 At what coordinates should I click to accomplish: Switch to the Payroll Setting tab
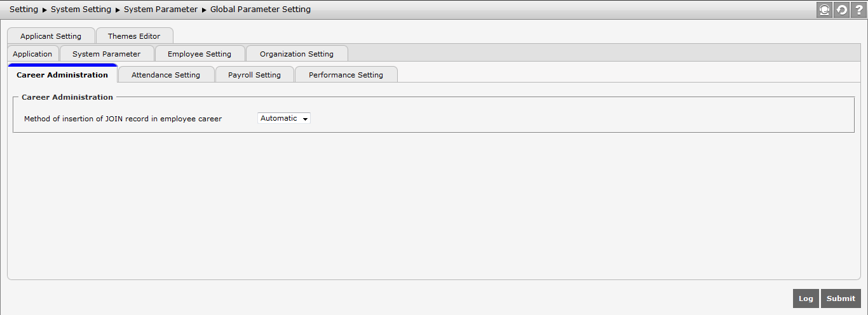click(254, 75)
